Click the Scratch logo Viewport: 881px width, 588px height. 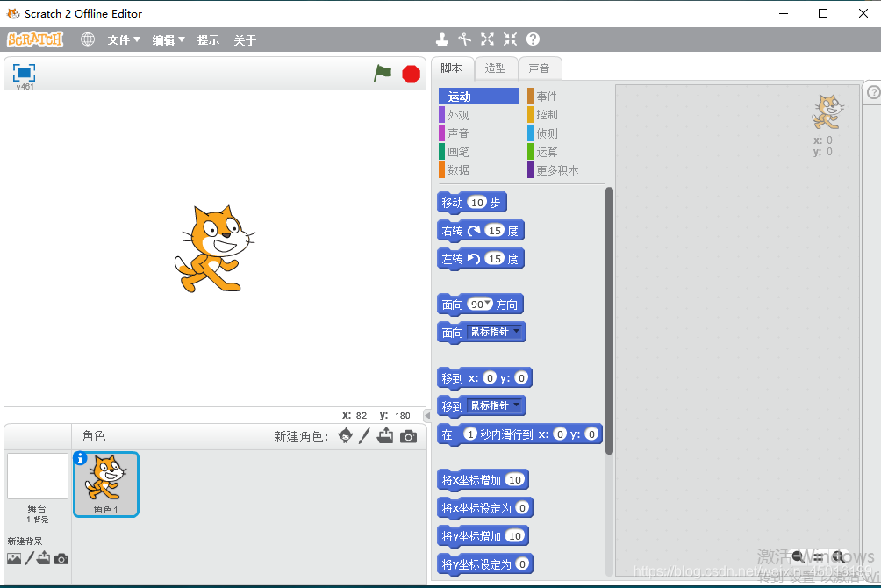tap(35, 39)
